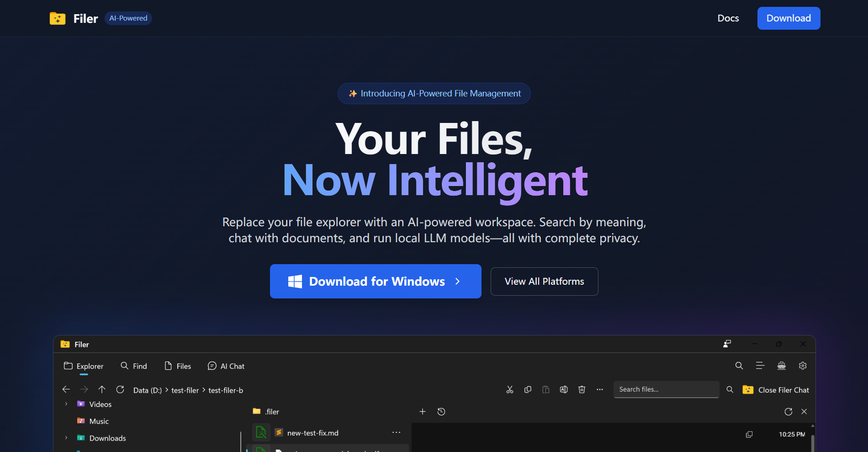Open the Docs link in the header
The height and width of the screenshot is (452, 868).
coord(727,18)
